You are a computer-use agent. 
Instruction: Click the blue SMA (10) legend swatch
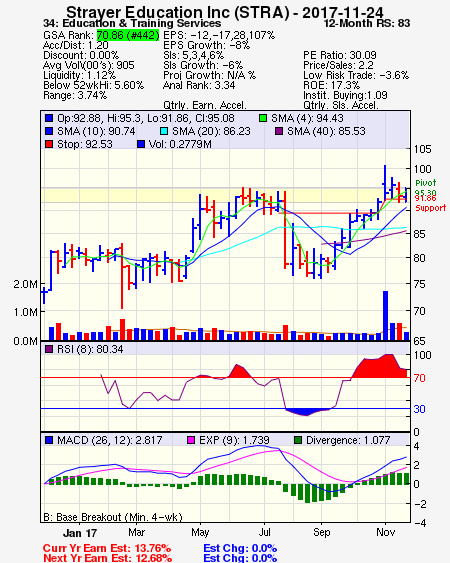click(x=49, y=131)
